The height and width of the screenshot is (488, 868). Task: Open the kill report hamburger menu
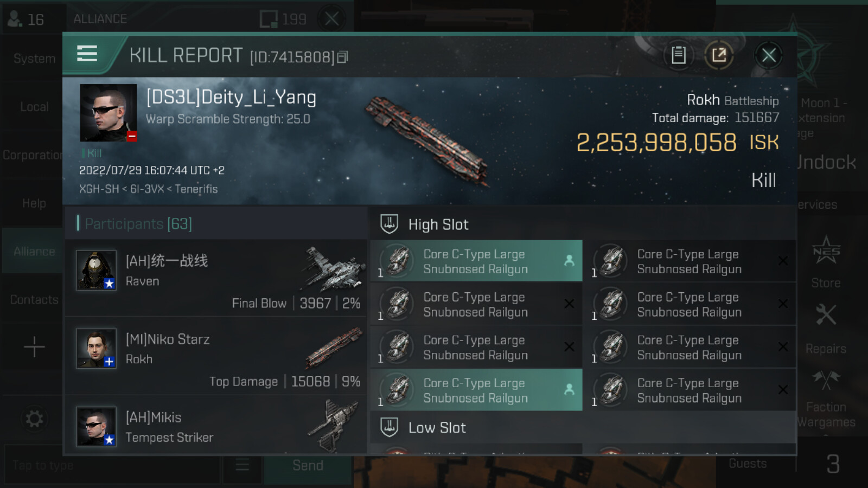pyautogui.click(x=87, y=54)
